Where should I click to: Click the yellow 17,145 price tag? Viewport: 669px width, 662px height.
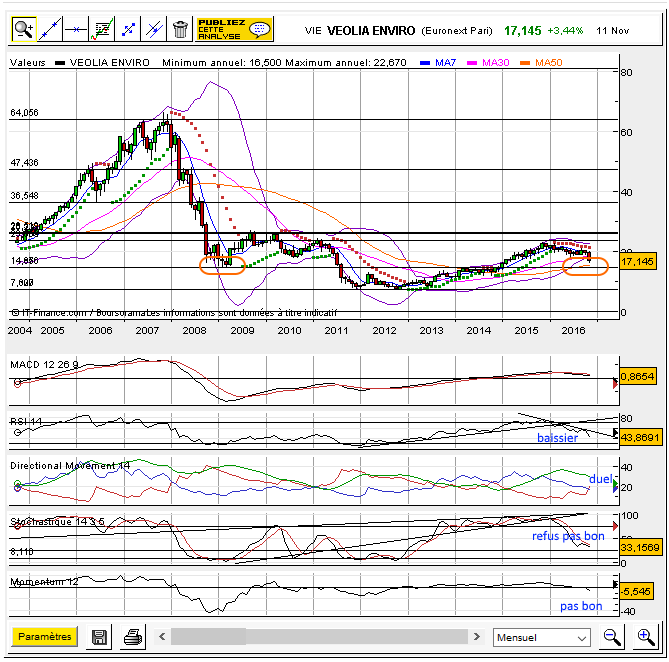[x=637, y=261]
